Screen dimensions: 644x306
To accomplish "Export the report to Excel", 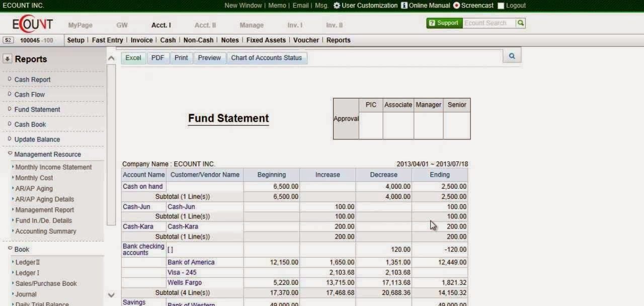I will click(133, 58).
